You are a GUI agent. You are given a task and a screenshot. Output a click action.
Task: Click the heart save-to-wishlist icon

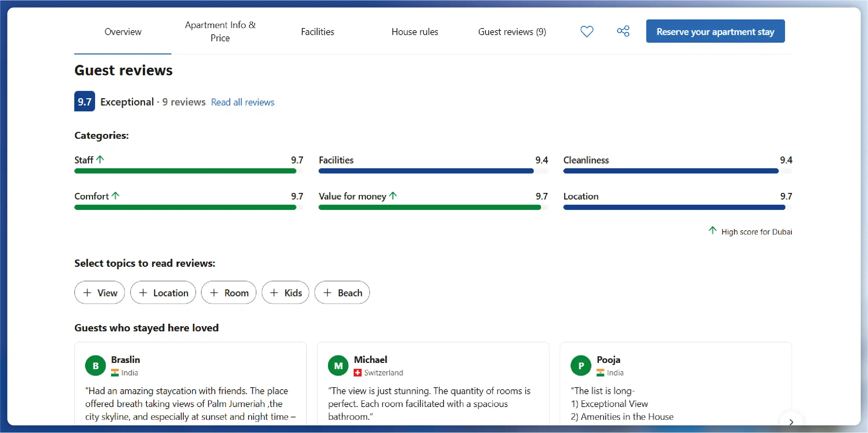pyautogui.click(x=587, y=32)
